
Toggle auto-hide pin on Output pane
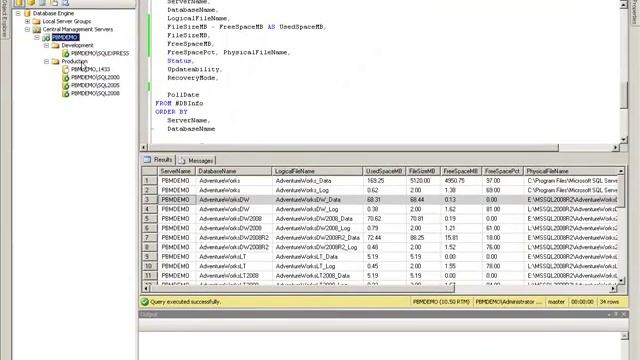616,314
